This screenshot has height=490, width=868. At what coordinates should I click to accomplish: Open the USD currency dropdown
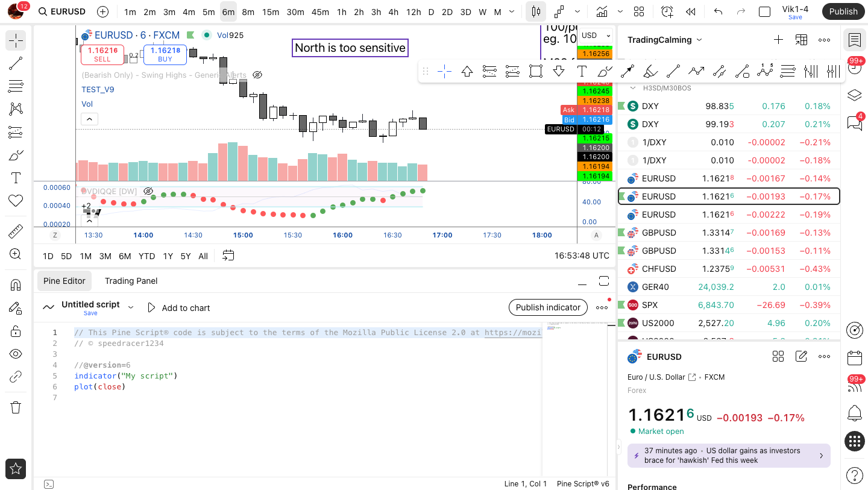596,36
